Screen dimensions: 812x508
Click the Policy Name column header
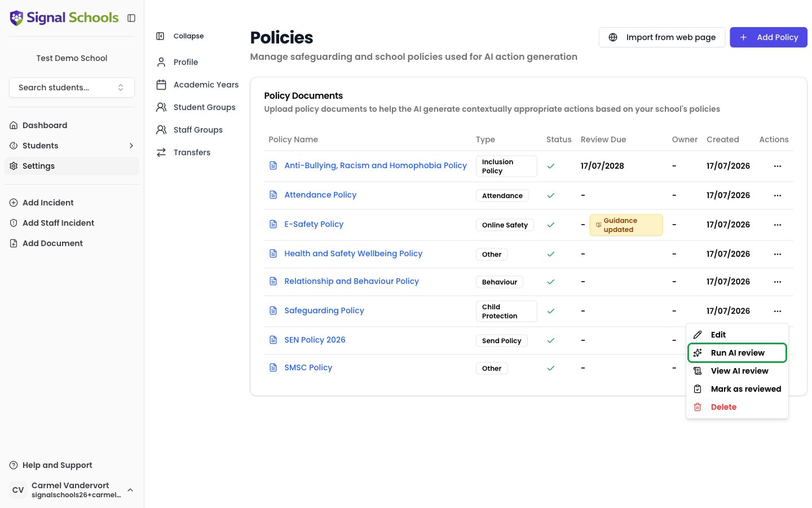tap(293, 139)
